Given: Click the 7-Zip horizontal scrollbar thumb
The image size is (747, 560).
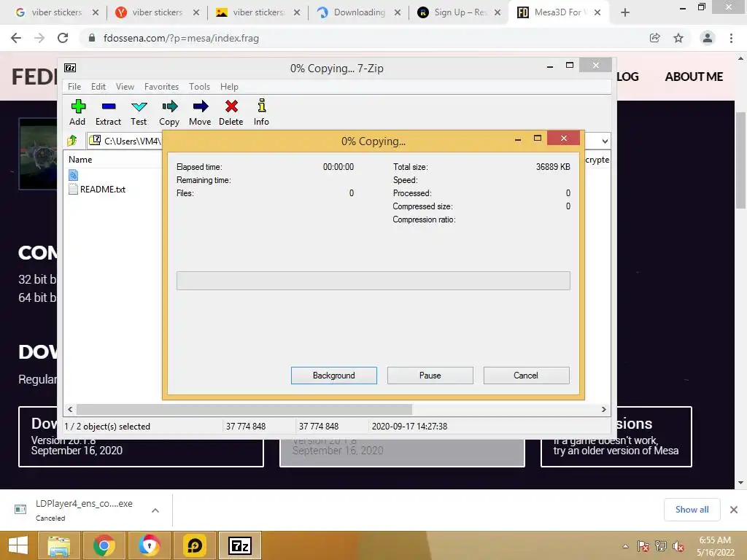Looking at the screenshot, I should point(244,410).
